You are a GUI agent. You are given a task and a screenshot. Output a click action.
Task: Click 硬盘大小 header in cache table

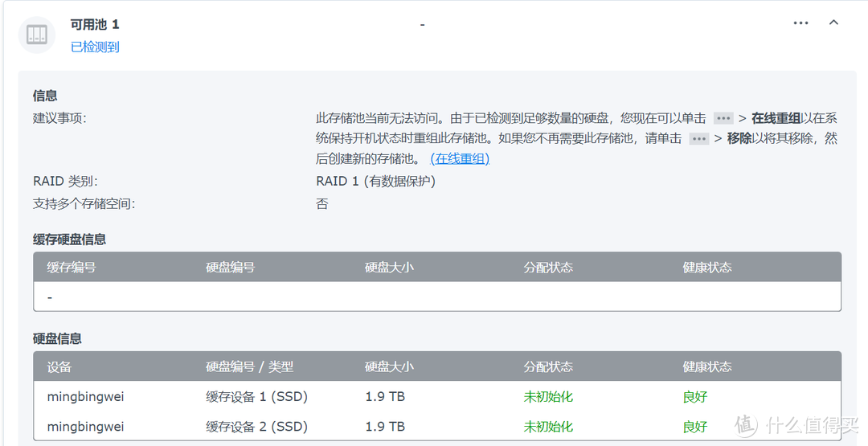[389, 268]
